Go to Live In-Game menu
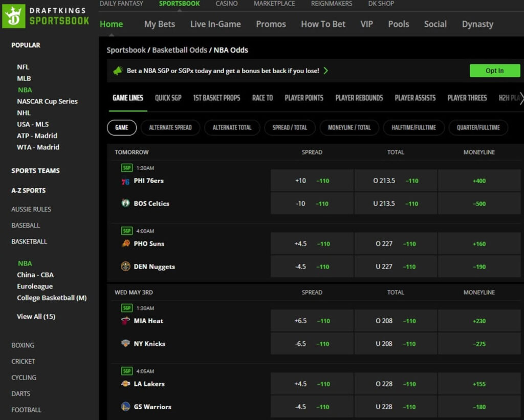 pos(215,24)
